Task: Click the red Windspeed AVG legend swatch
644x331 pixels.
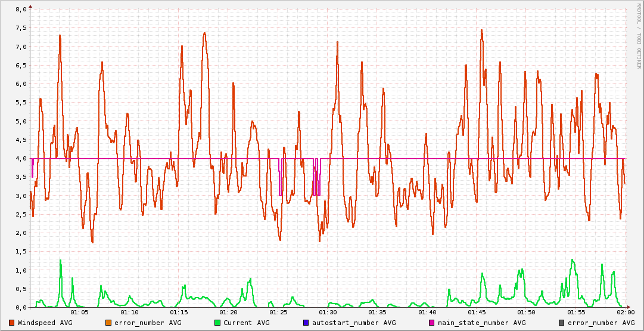Action: pos(12,323)
